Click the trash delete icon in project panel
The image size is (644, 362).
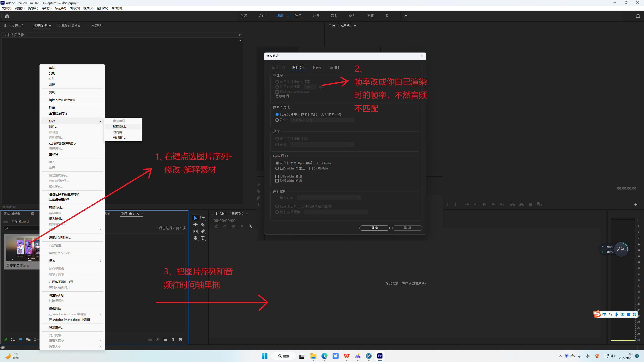[180, 339]
